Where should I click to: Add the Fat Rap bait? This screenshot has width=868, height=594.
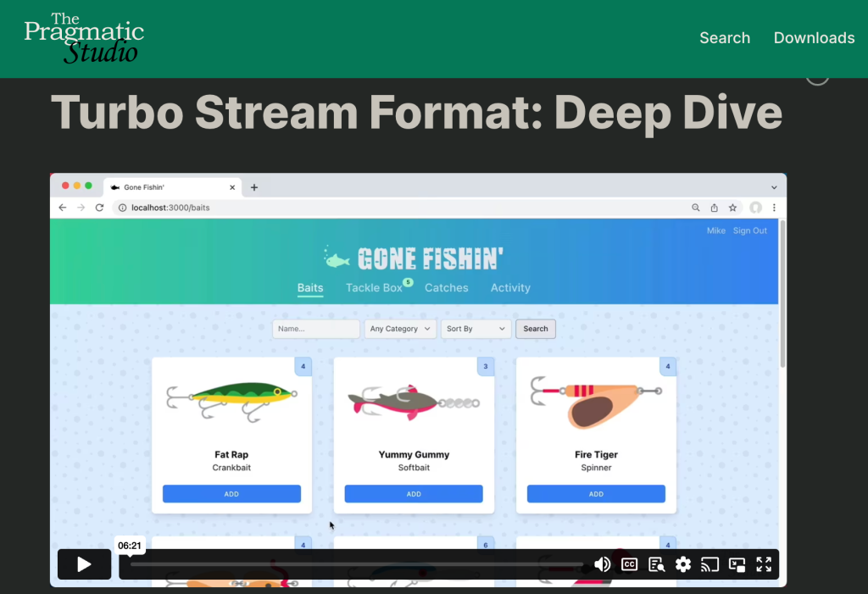tap(231, 494)
